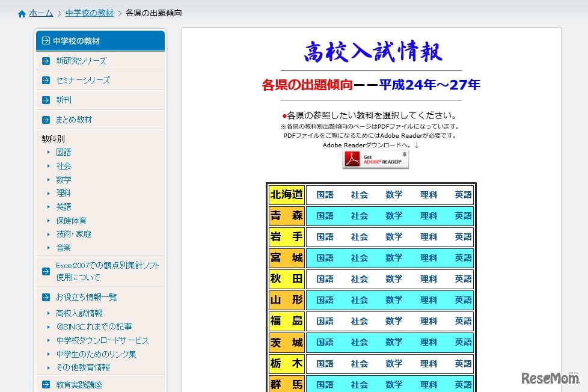Open the ホーム breadcrumb link
This screenshot has height=392, width=588.
pos(41,13)
